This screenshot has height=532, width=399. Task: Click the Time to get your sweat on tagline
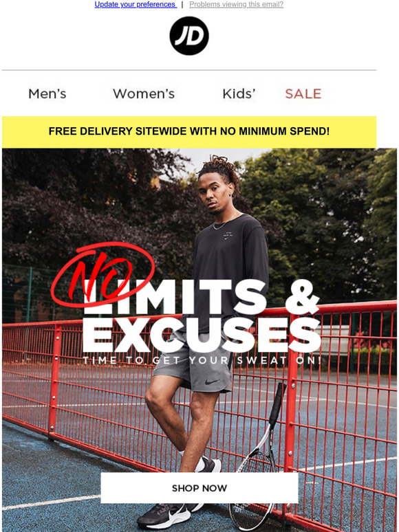pyautogui.click(x=202, y=360)
